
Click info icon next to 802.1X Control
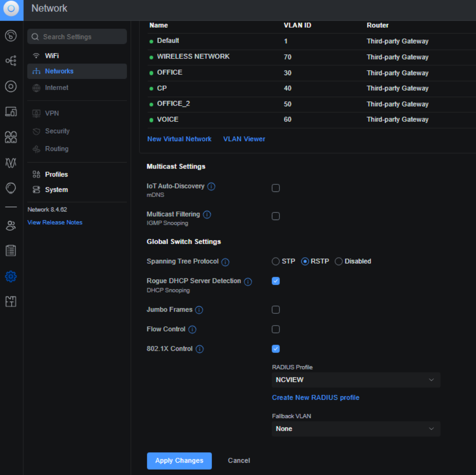point(199,349)
